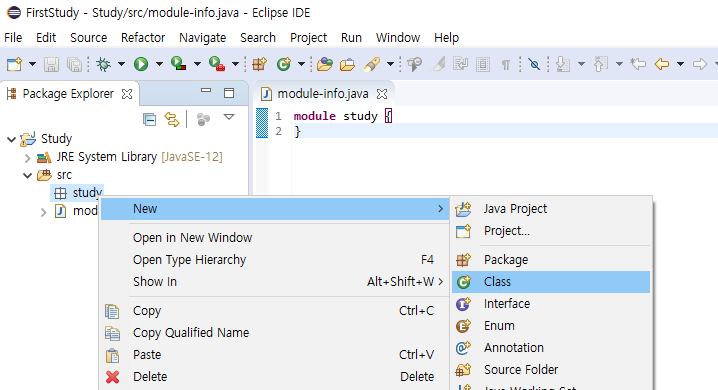Open dropdown next to Run icon

159,64
